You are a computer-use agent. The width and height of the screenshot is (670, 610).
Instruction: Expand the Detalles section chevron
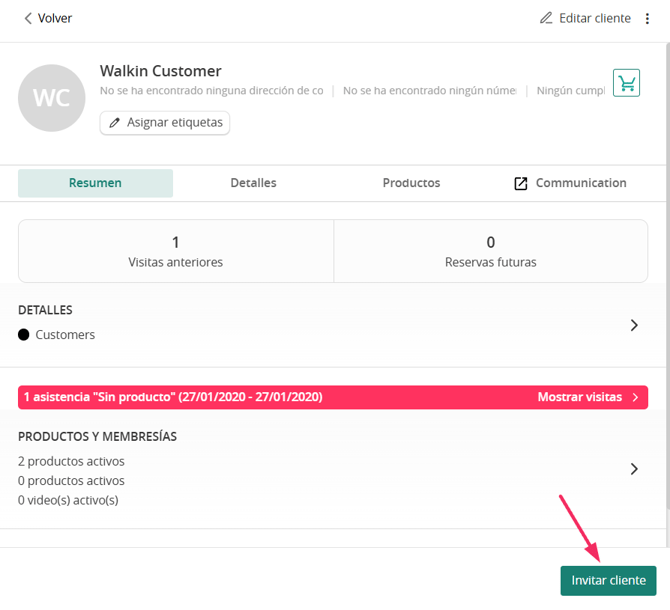pos(634,325)
